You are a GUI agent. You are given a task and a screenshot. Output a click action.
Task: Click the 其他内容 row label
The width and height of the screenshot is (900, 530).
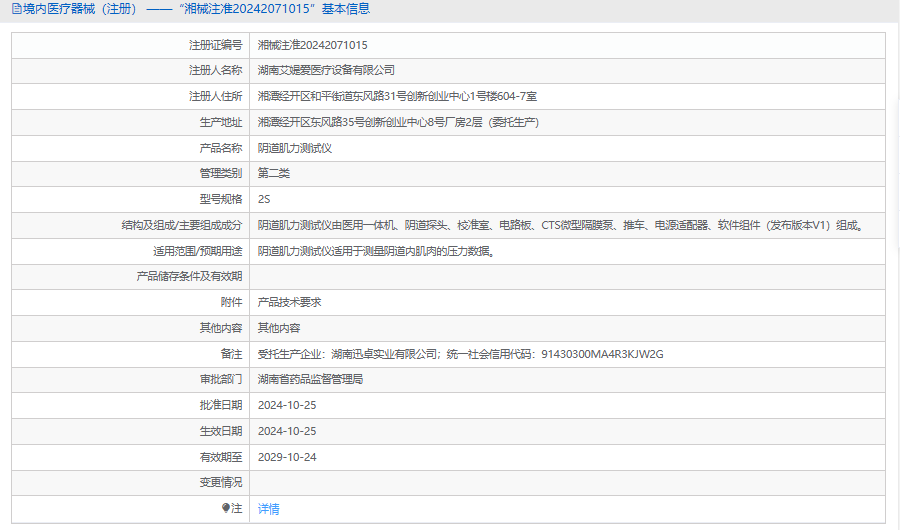click(221, 328)
